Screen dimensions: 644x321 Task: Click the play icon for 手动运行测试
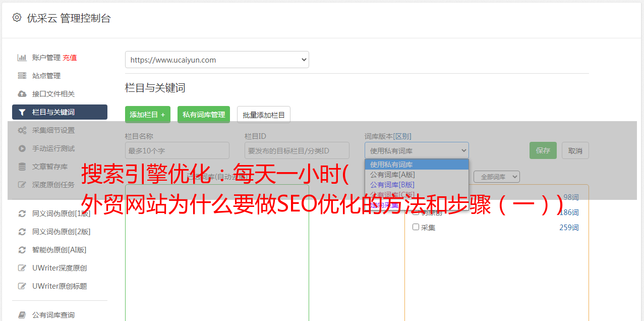click(x=22, y=148)
